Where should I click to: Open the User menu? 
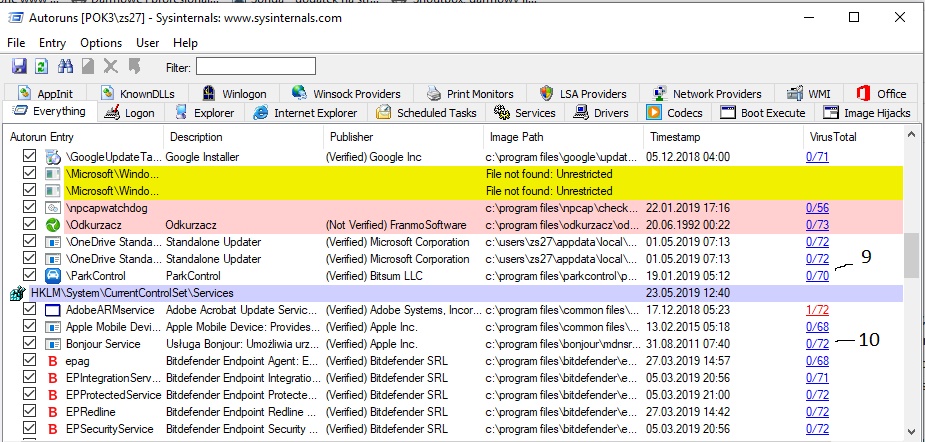[x=147, y=43]
